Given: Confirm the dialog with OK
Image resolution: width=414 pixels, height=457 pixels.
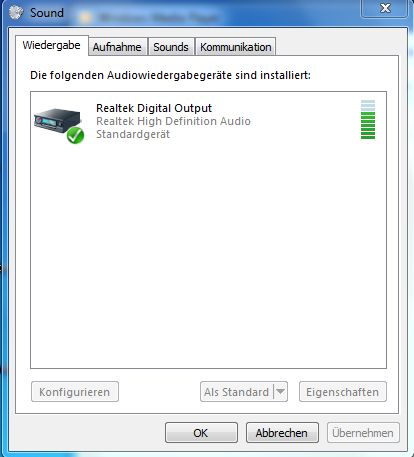Looking at the screenshot, I should pos(201,433).
